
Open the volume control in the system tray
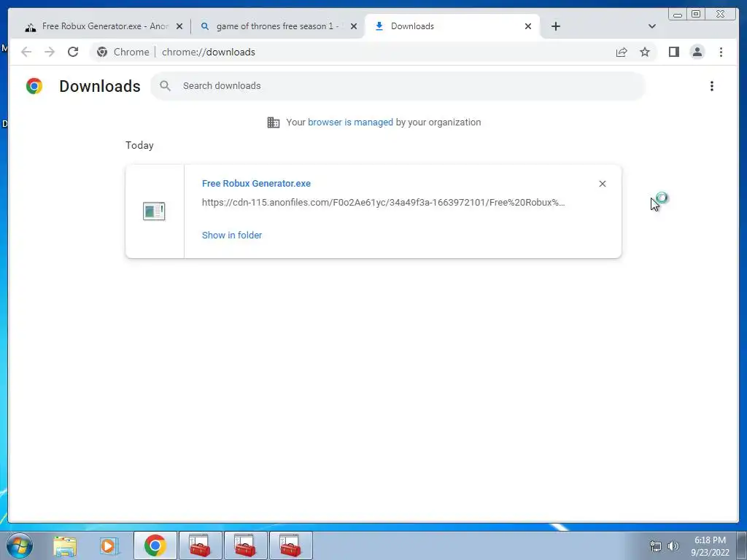point(673,546)
